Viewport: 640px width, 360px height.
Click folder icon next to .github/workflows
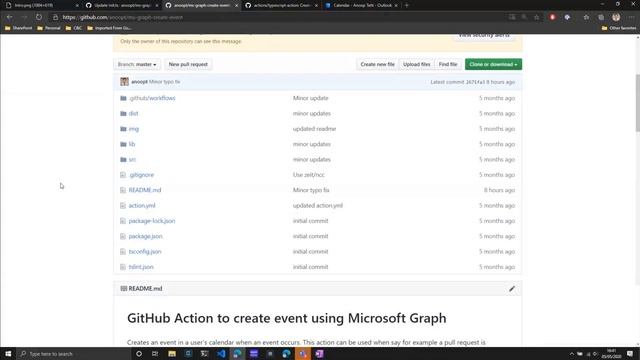coord(123,98)
